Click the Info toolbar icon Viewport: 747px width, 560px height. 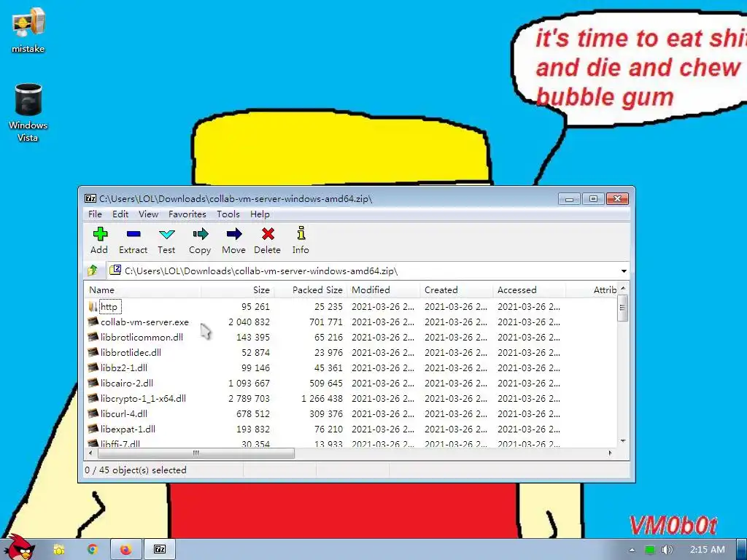(301, 233)
